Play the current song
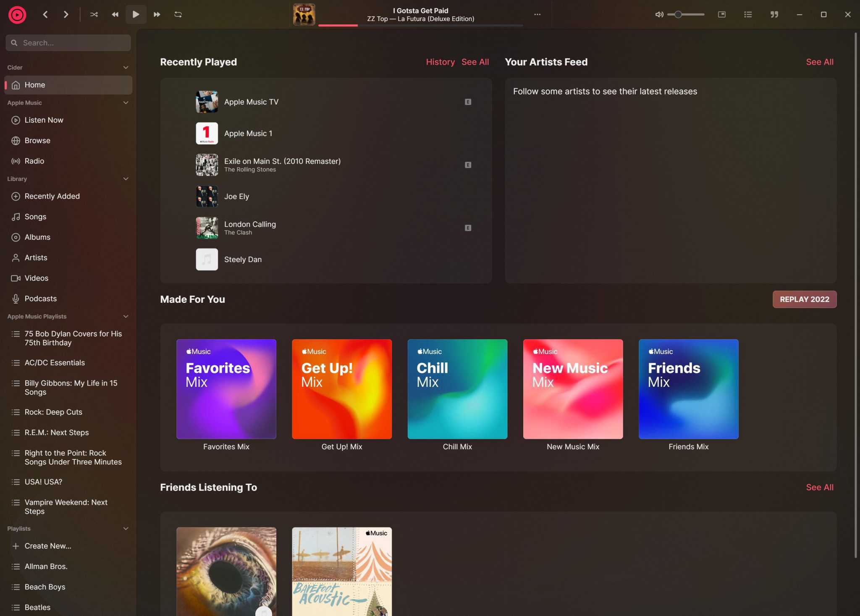 (x=136, y=15)
